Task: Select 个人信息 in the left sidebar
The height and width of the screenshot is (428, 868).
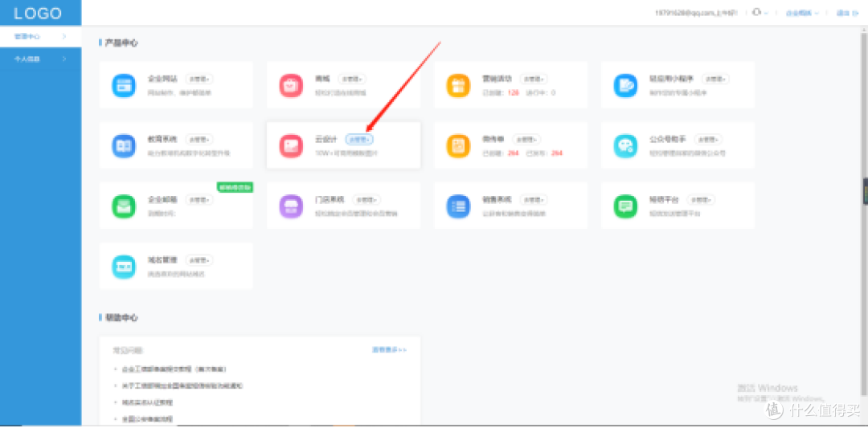Action: 40,59
